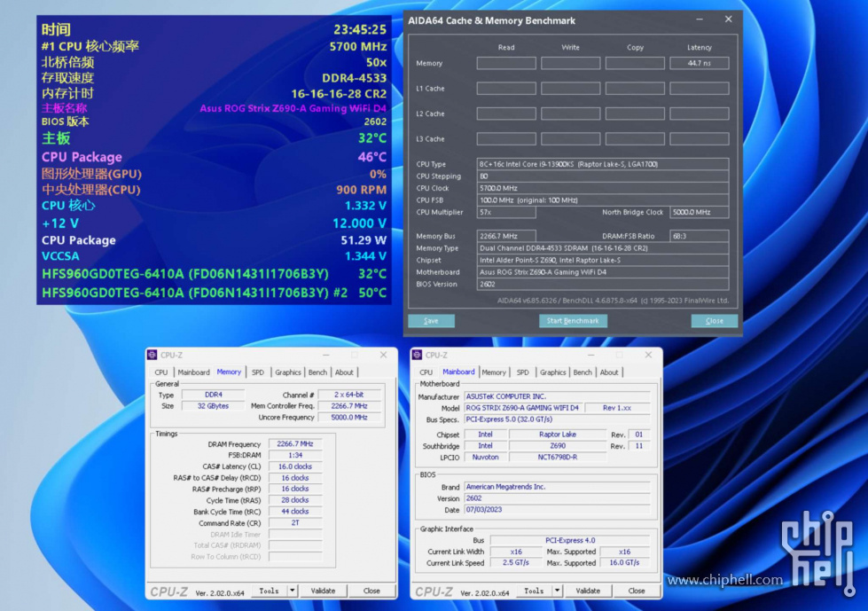The width and height of the screenshot is (868, 611).
Task: Click Manufacturer field ASUSTeK COMPUTER INC.
Action: [557, 396]
